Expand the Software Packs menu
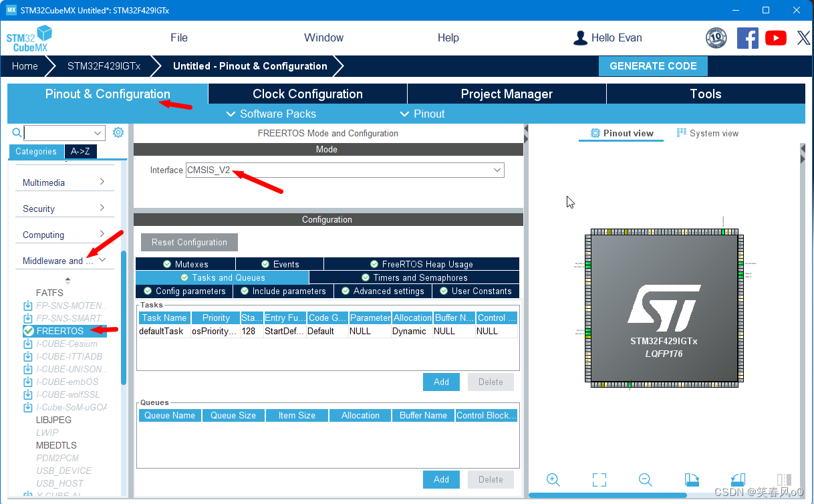The width and height of the screenshot is (814, 504). tap(271, 114)
